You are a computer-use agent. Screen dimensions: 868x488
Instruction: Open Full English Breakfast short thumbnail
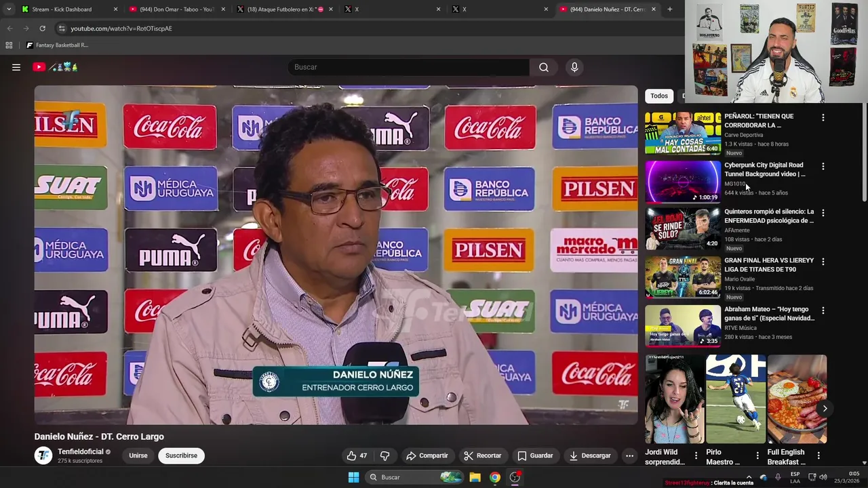click(x=797, y=399)
